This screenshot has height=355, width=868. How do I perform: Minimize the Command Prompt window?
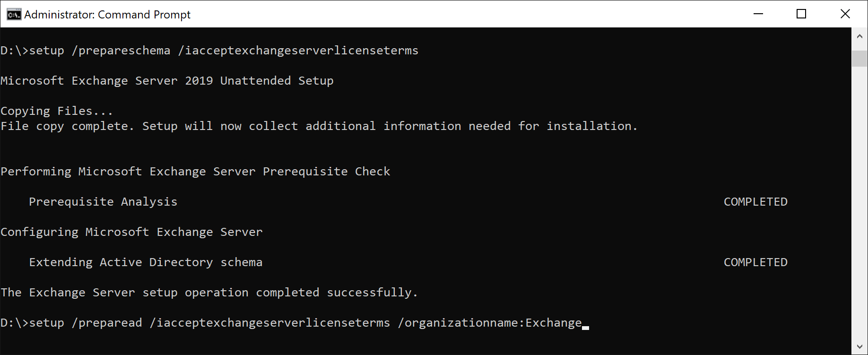click(758, 14)
